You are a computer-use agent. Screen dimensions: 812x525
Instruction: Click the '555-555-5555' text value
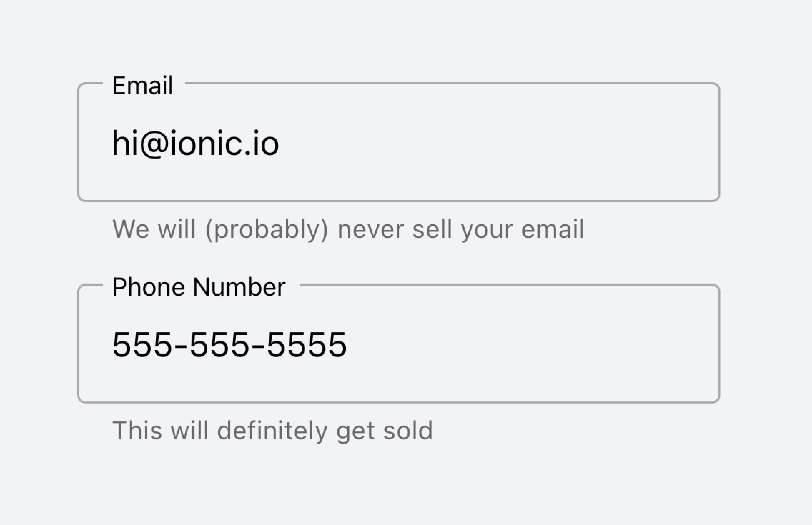point(229,345)
